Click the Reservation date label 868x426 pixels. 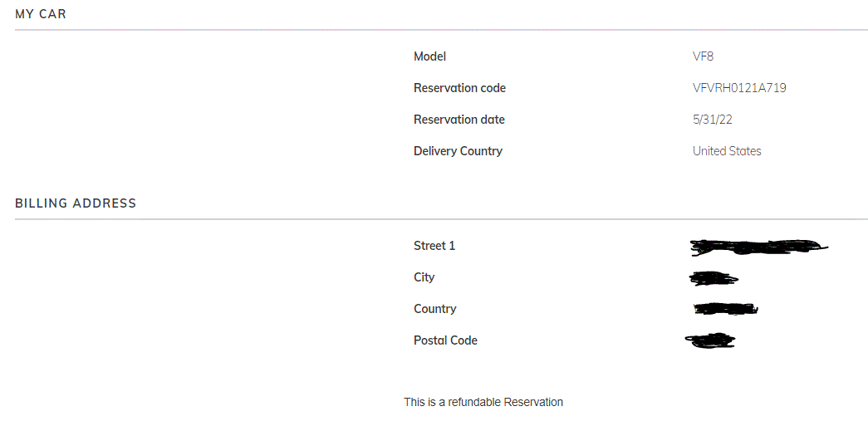459,120
